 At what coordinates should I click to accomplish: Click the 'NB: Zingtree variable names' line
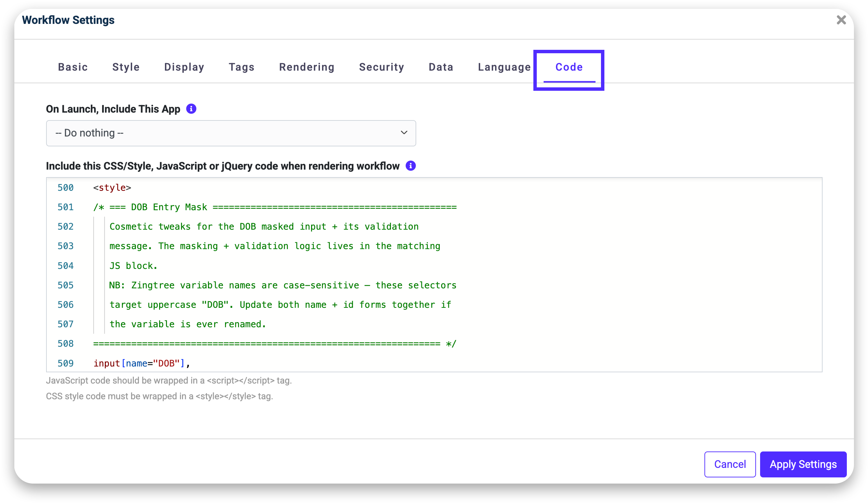[x=282, y=285]
